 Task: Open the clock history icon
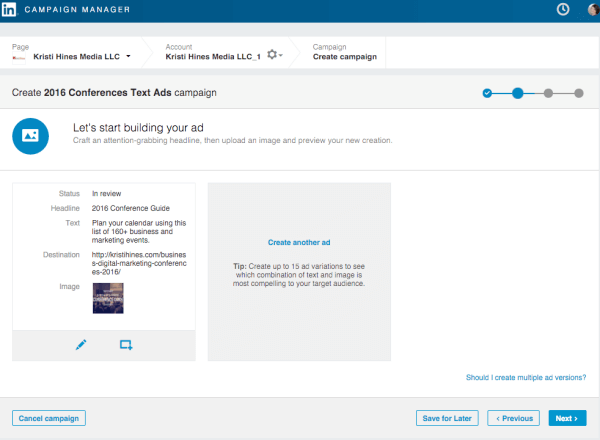coord(562,10)
